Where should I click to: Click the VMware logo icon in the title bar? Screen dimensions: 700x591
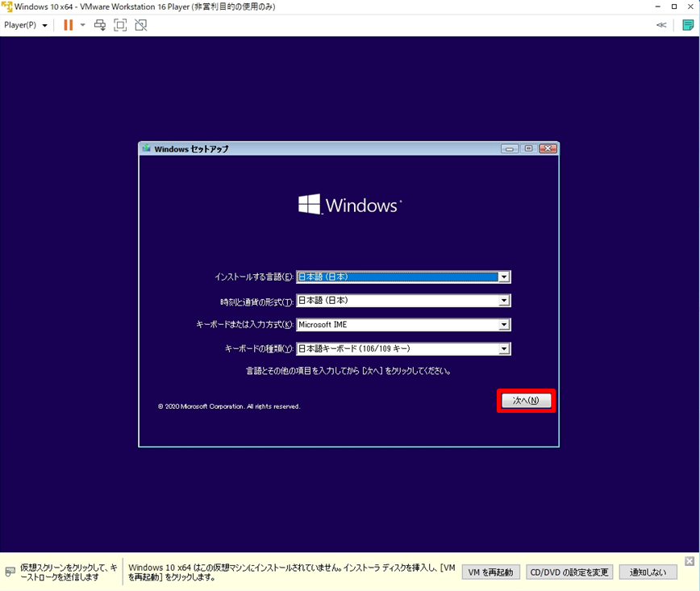[6, 6]
